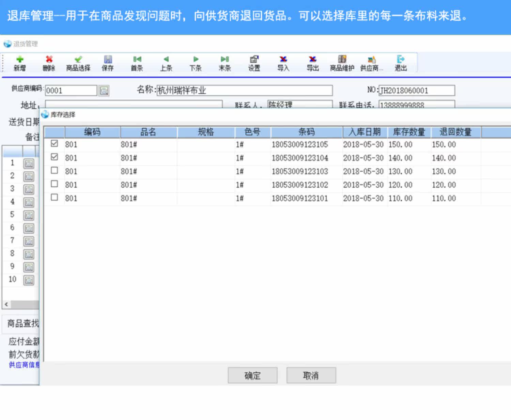Click the lookup icon beside supplier code 0001
The width and height of the screenshot is (511, 420).
click(x=104, y=91)
